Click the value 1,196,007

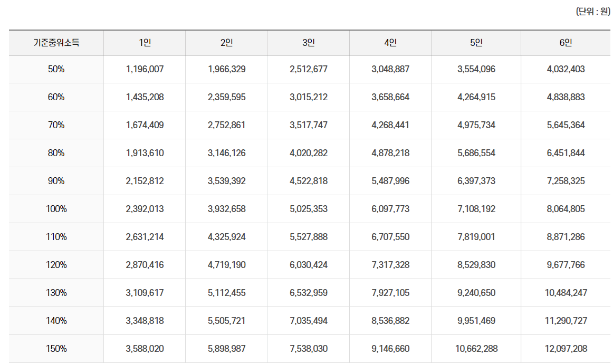(145, 69)
